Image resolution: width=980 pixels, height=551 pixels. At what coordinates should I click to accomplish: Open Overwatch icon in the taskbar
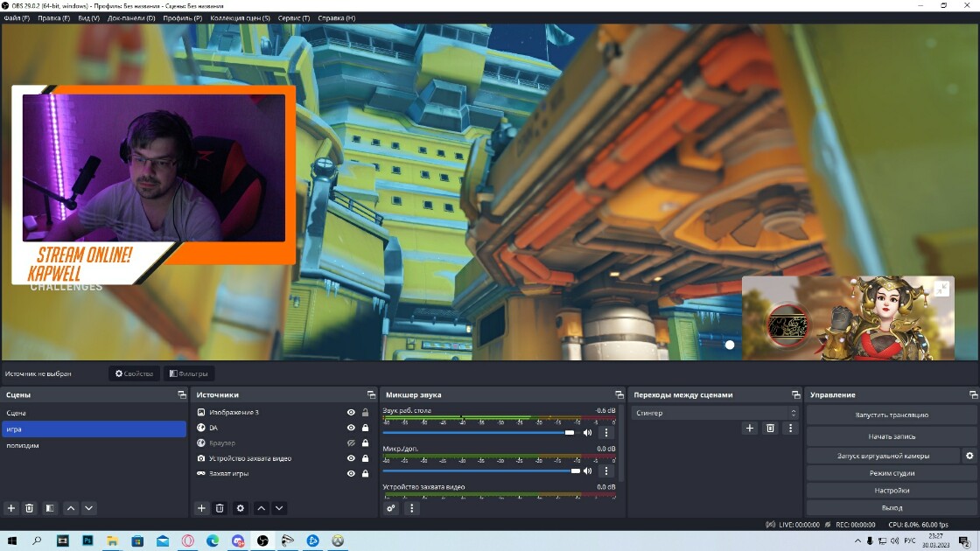(x=338, y=541)
